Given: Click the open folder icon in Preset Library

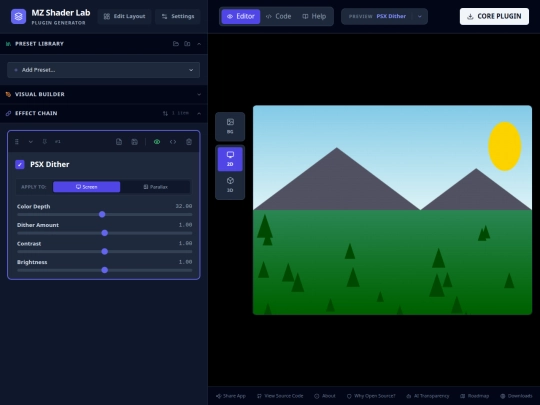Looking at the screenshot, I should click(x=176, y=44).
